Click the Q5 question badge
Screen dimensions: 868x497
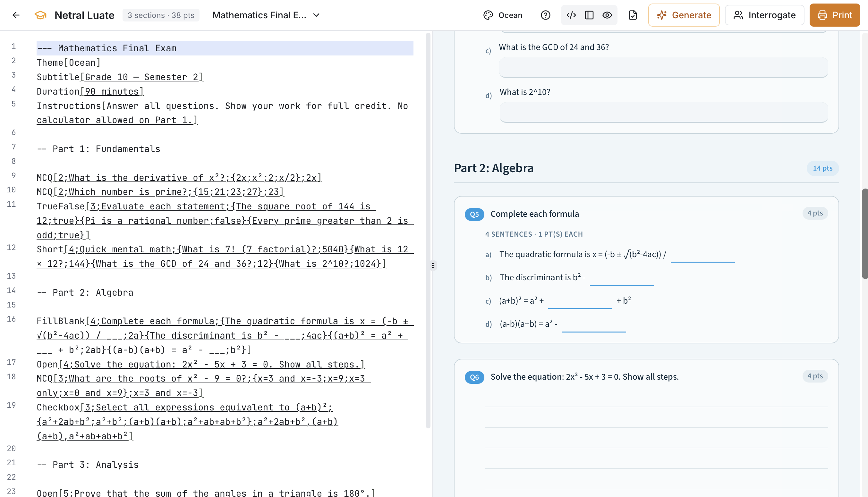tap(474, 214)
